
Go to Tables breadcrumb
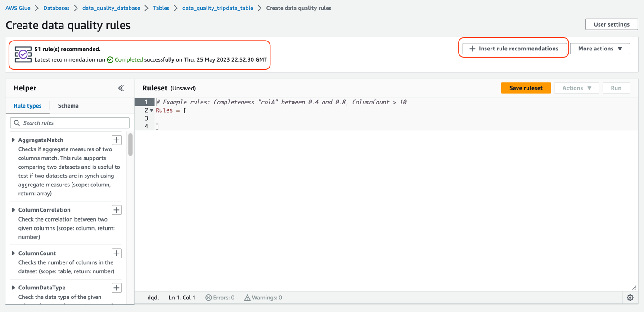[161, 8]
